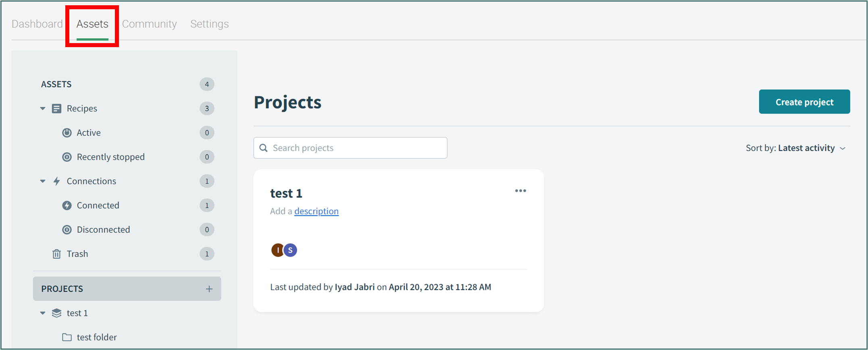
Task: Click the Recently stopped circle icon
Action: pos(67,157)
